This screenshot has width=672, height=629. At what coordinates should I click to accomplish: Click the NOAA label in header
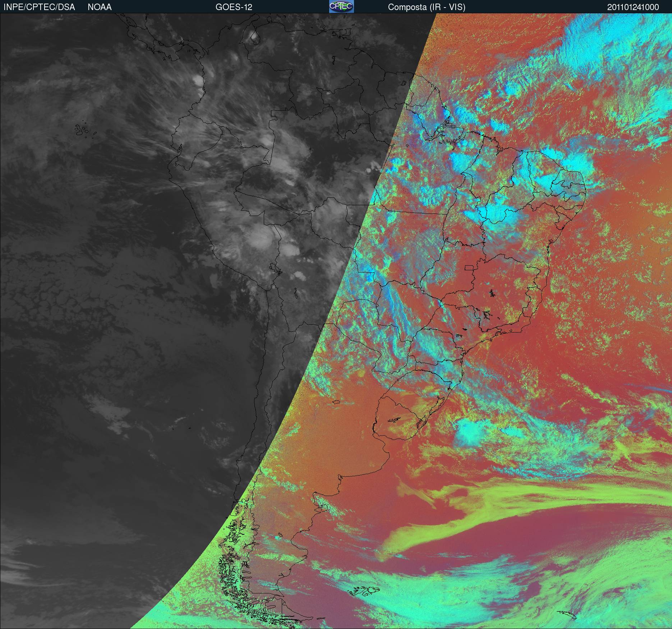[100, 7]
